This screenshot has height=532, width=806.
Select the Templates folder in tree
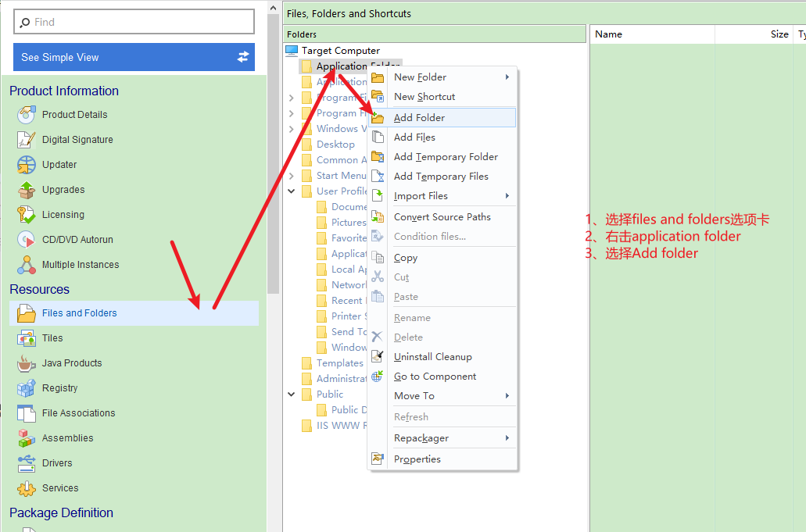point(340,363)
